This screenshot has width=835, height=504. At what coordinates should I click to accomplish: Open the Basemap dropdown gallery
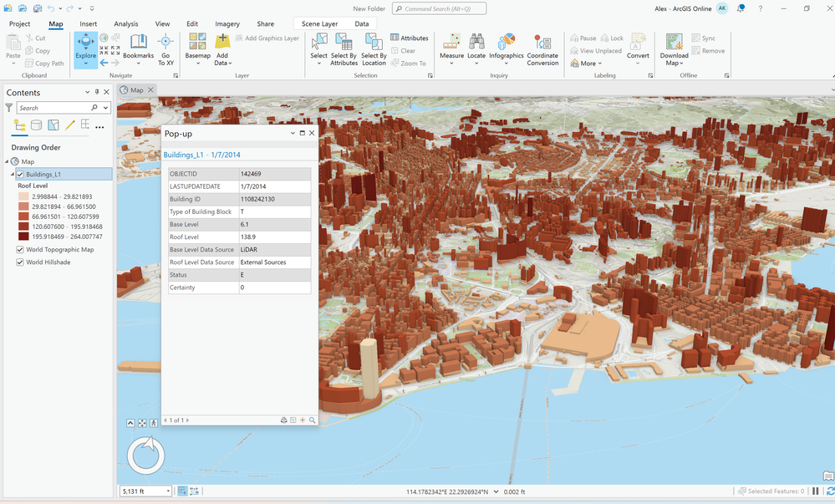(197, 48)
